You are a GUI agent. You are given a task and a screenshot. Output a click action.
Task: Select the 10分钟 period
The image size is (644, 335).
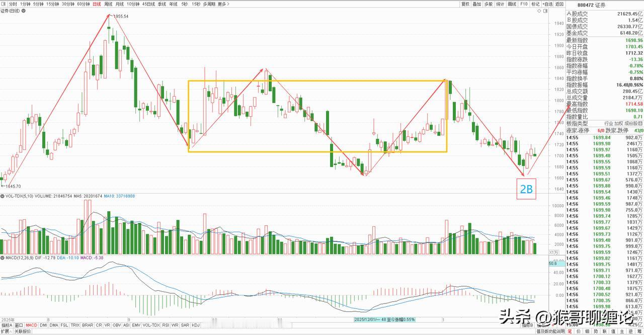(133, 4)
